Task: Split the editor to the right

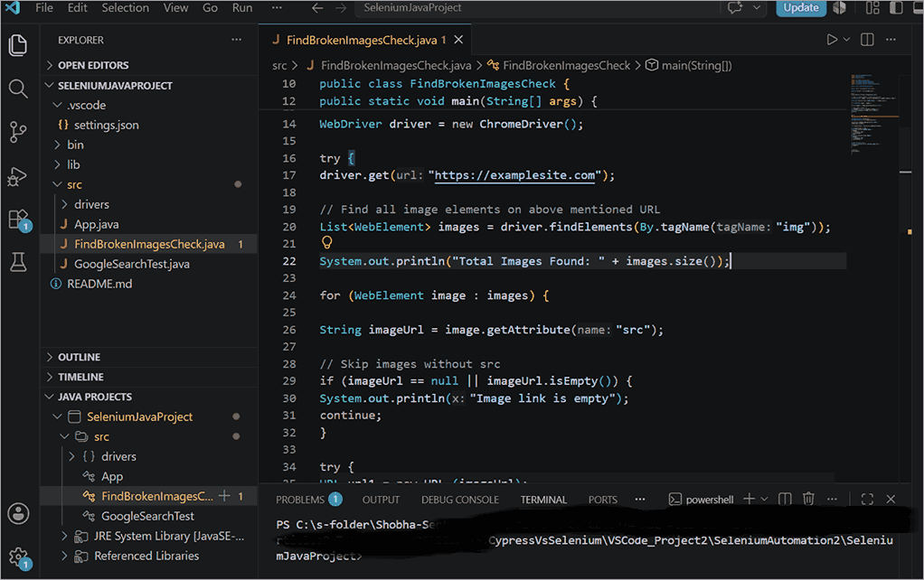Action: pos(867,40)
